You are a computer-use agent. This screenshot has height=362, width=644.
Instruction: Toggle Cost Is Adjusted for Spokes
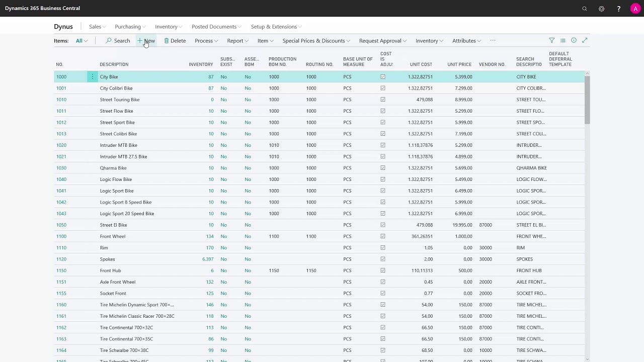[x=383, y=259]
